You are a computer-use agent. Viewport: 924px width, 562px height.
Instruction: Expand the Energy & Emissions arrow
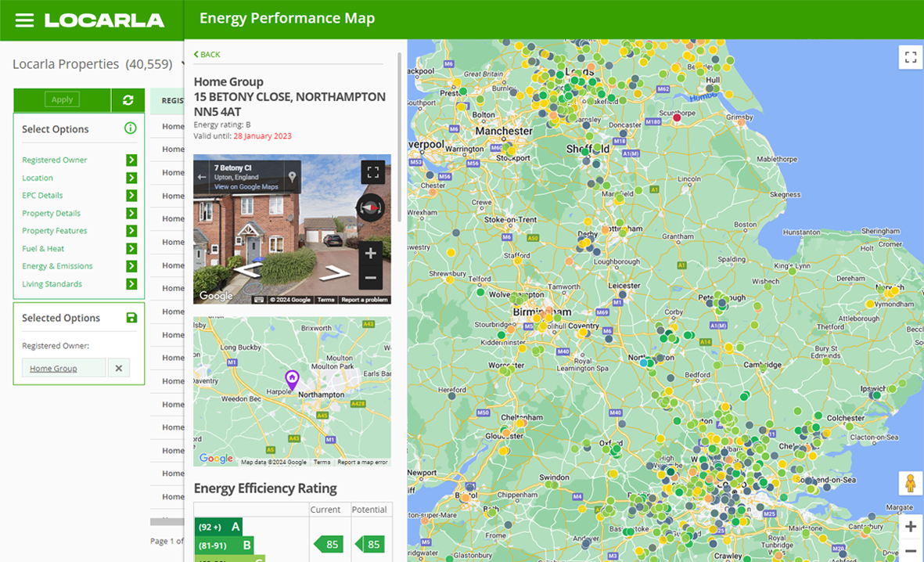point(131,266)
